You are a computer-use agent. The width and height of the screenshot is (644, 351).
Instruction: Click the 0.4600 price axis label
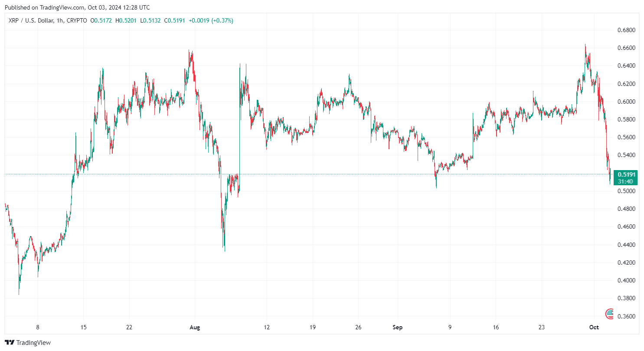pos(627,227)
